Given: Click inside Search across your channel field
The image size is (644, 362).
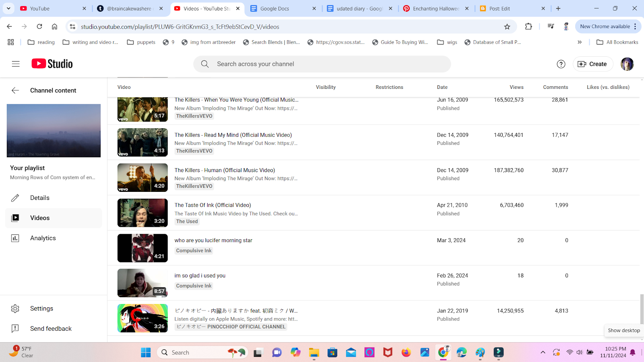Looking at the screenshot, I should [322, 64].
